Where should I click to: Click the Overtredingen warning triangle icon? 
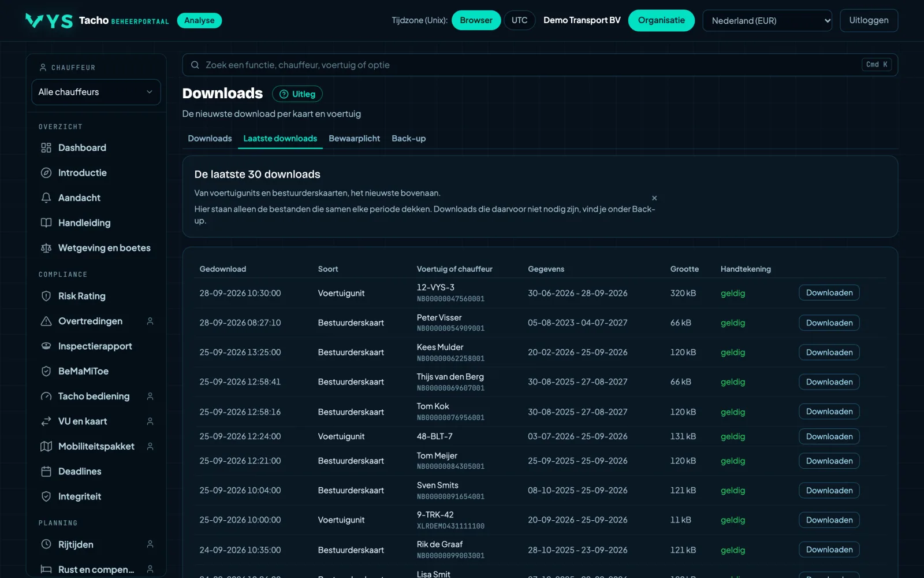46,321
